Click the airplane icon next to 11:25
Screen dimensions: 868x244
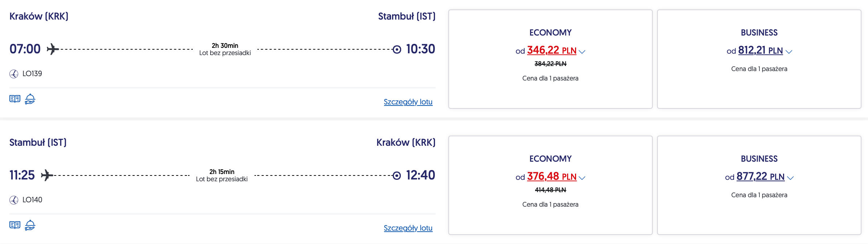(x=47, y=175)
